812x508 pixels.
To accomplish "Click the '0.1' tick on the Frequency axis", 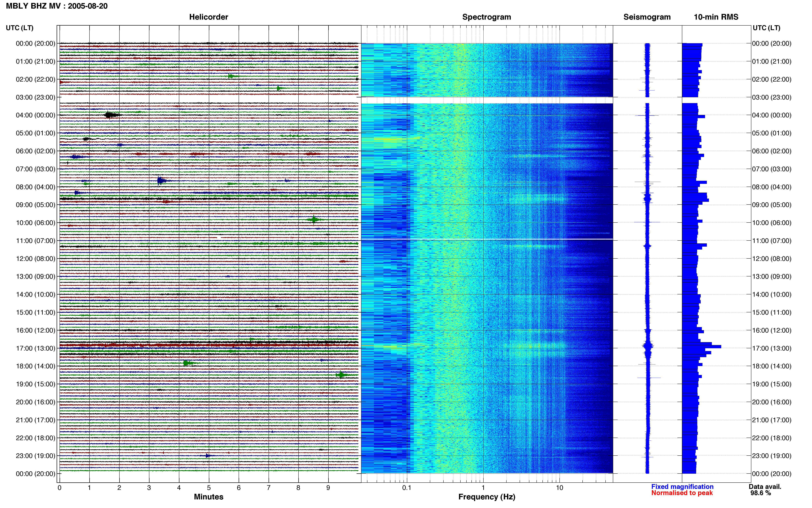I will (x=407, y=488).
